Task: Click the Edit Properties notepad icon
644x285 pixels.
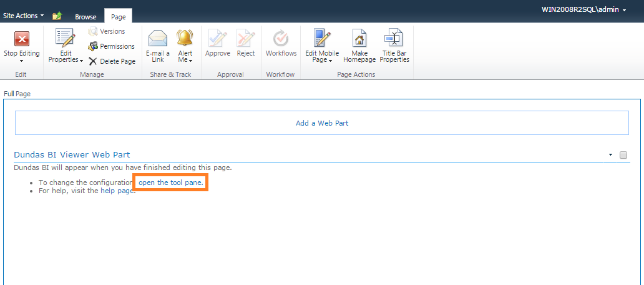Action: click(66, 38)
